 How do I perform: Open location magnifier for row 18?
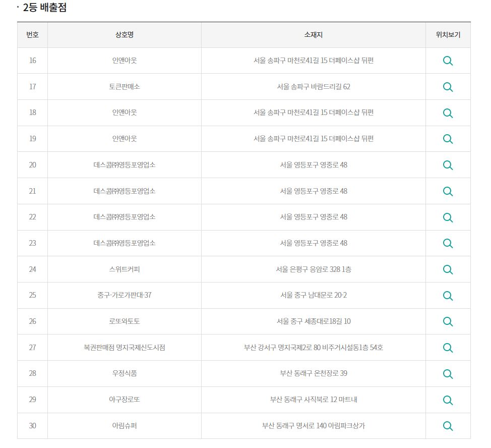click(448, 113)
